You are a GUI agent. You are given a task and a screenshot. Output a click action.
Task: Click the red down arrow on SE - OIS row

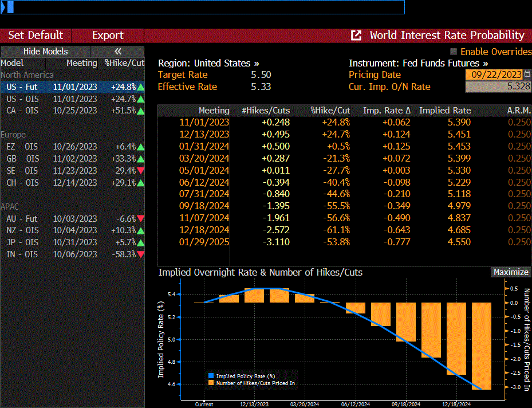[x=140, y=171]
